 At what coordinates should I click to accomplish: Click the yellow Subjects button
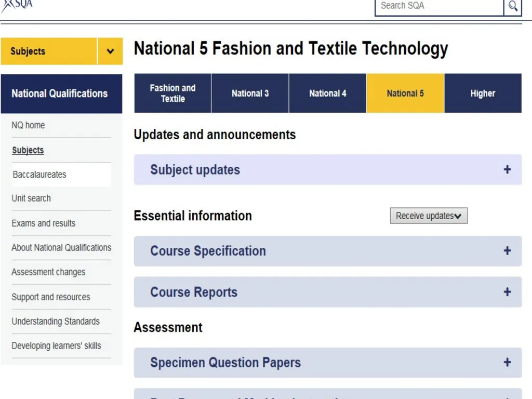pyautogui.click(x=49, y=51)
